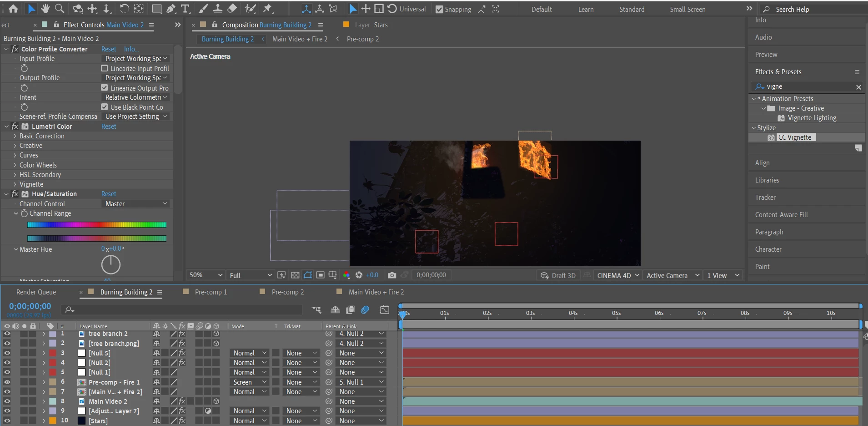Select the Rectangle shape tool
The height and width of the screenshot is (426, 868).
click(x=156, y=9)
